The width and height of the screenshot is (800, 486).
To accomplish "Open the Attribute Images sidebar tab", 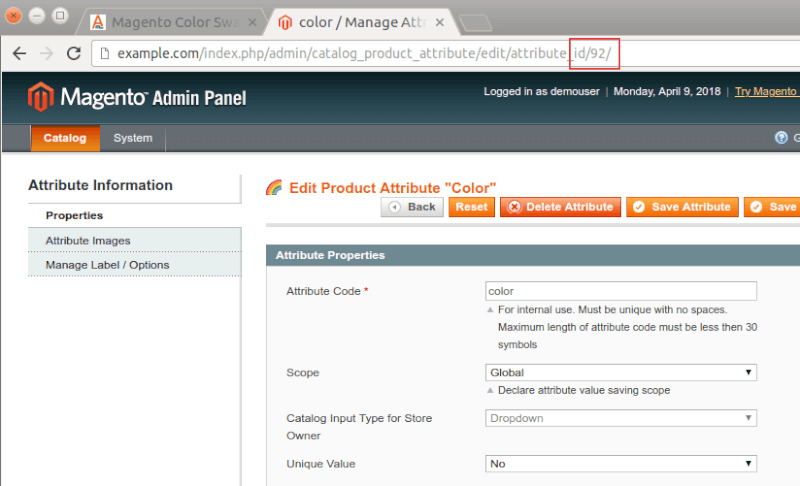I will tap(135, 240).
